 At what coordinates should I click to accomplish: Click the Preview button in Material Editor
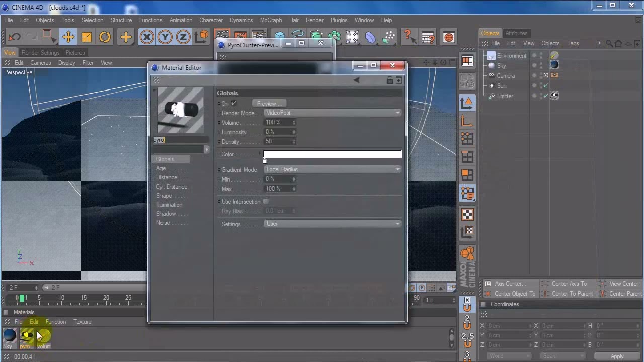[x=269, y=103]
